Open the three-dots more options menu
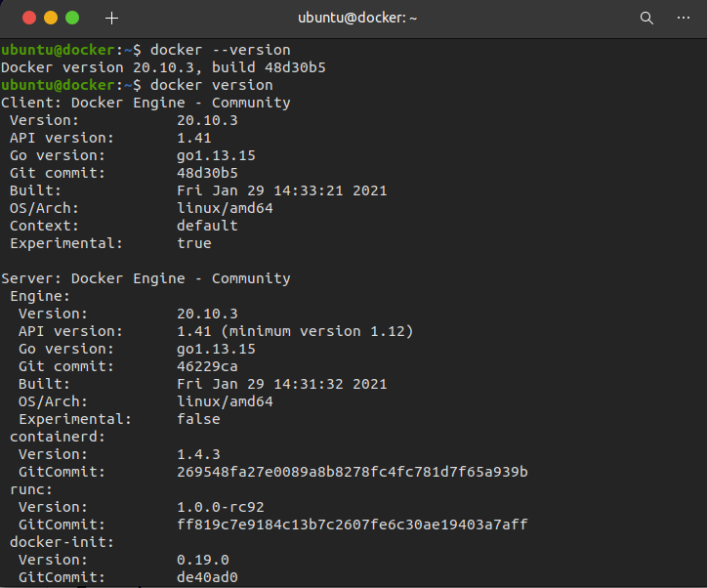The image size is (707, 588). coord(684,18)
